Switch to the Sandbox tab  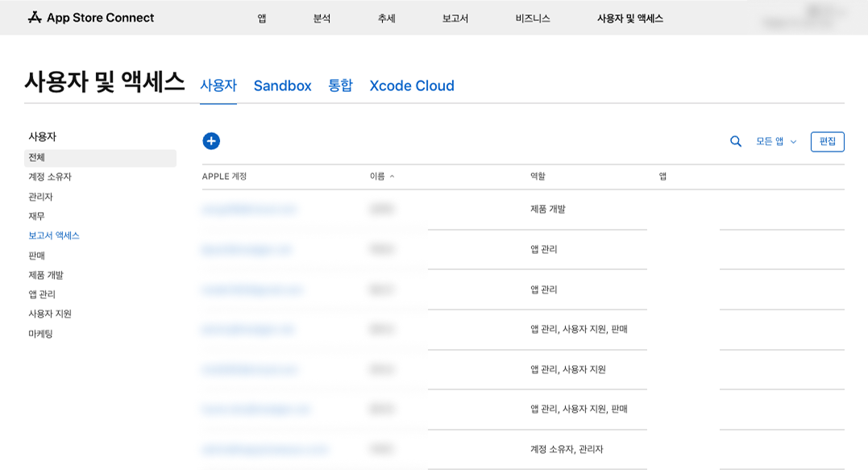tap(282, 85)
